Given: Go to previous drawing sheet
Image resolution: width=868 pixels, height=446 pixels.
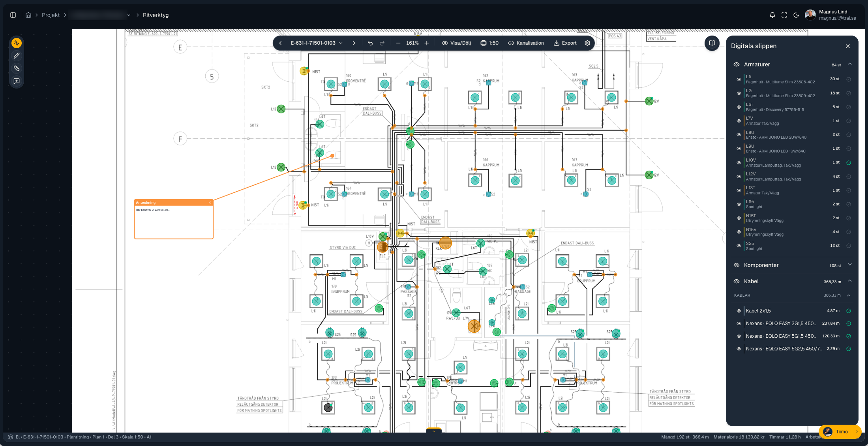Looking at the screenshot, I should coord(280,43).
